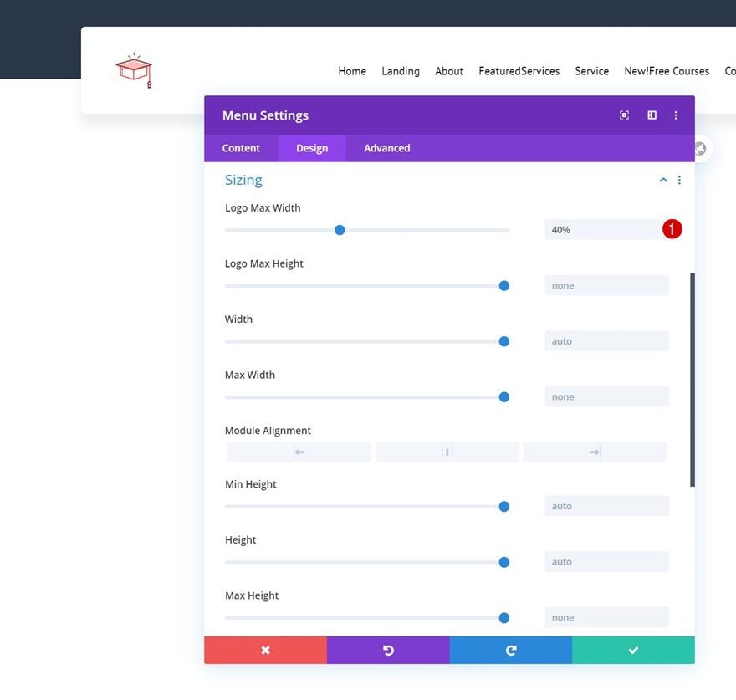Open the Advanced tab
Viewport: 736px width, 700px height.
[386, 148]
